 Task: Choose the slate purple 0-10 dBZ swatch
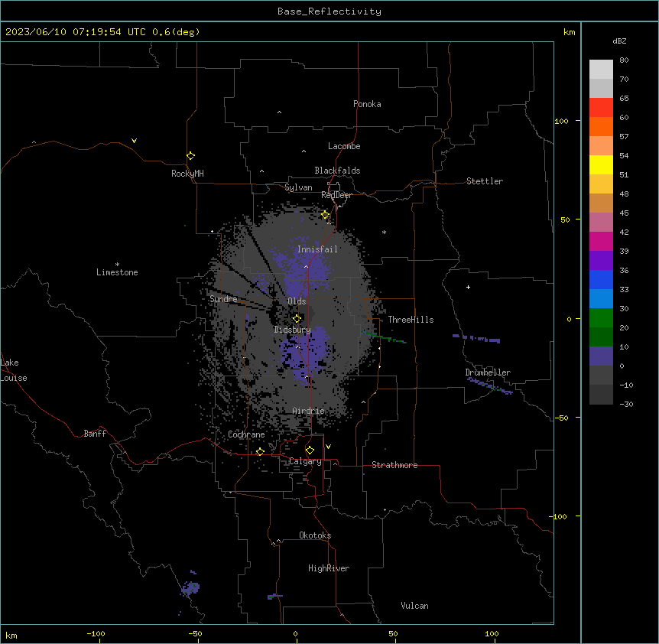click(601, 356)
